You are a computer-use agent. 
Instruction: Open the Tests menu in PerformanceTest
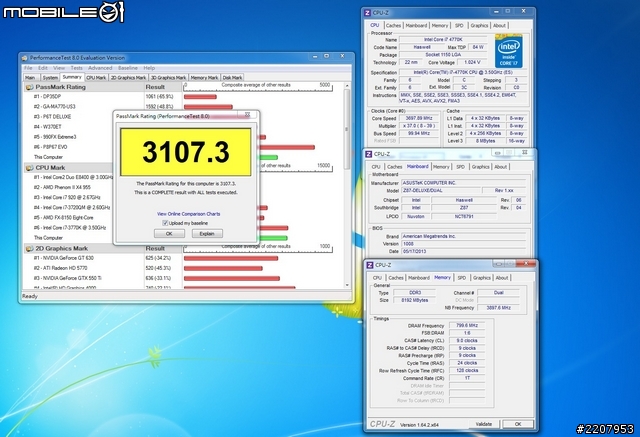76,68
